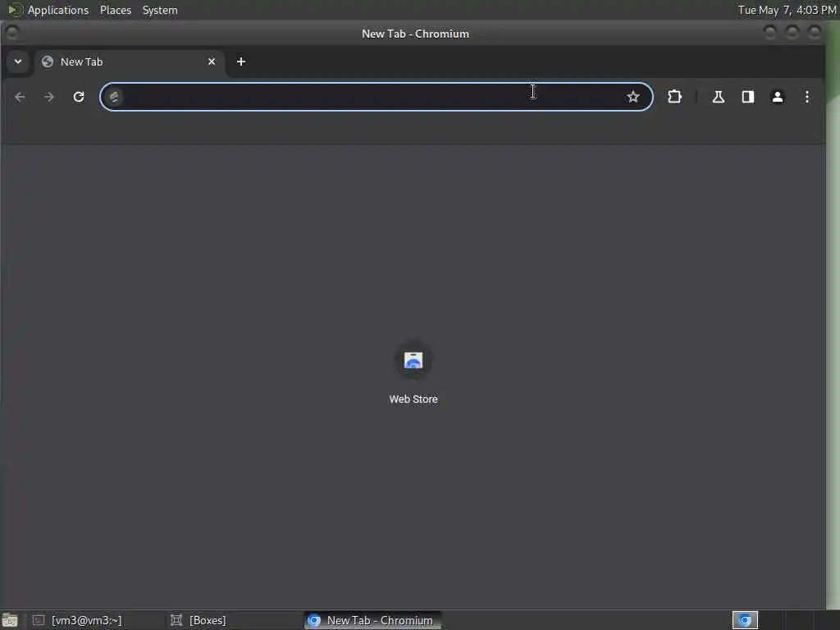The image size is (840, 630).
Task: Select New Tab - Chromium taskbar entry
Action: [x=373, y=620]
